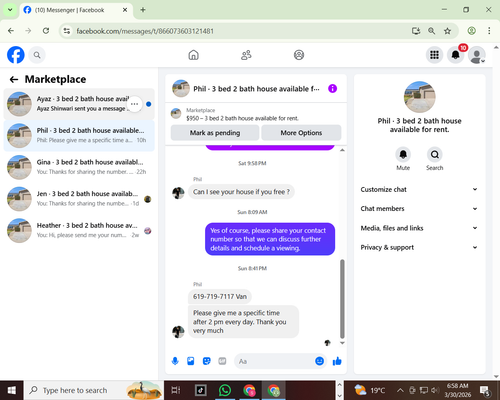Expand Media, files and links section
The width and height of the screenshot is (500, 400).
point(419,228)
